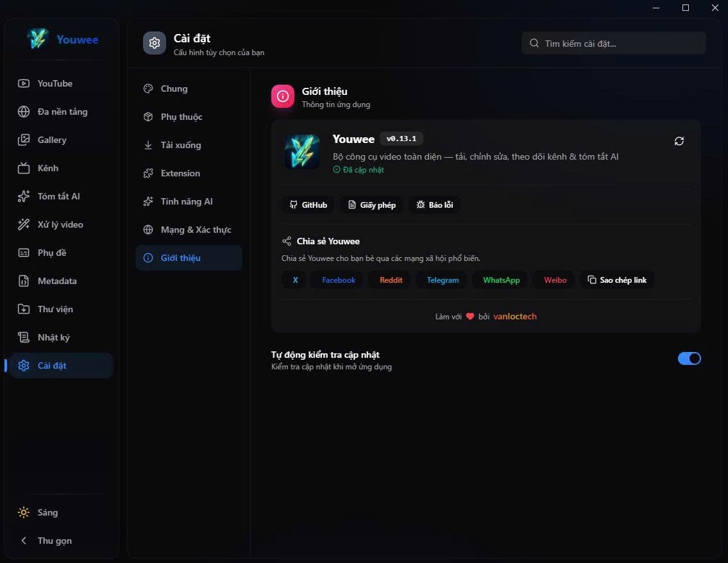Viewport: 728px width, 563px height.
Task: Share Youwee on Weibo
Action: click(x=555, y=280)
